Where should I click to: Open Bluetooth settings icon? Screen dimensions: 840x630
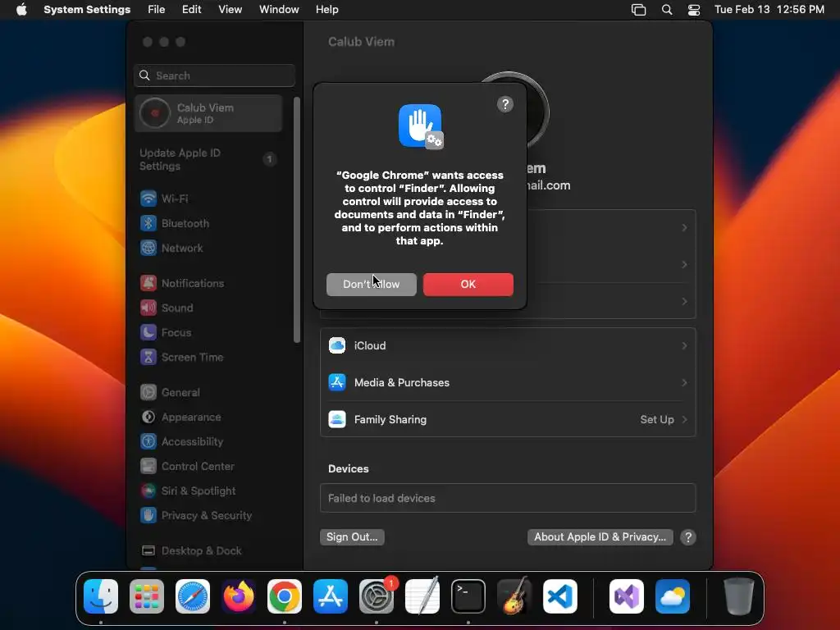pyautogui.click(x=148, y=223)
